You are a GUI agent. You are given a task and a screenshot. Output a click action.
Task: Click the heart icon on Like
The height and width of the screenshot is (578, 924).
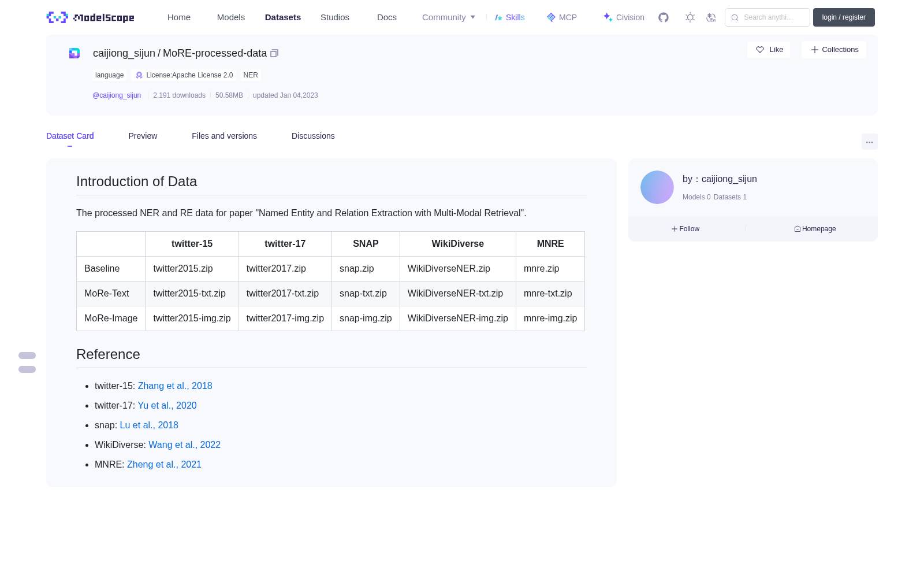click(760, 50)
